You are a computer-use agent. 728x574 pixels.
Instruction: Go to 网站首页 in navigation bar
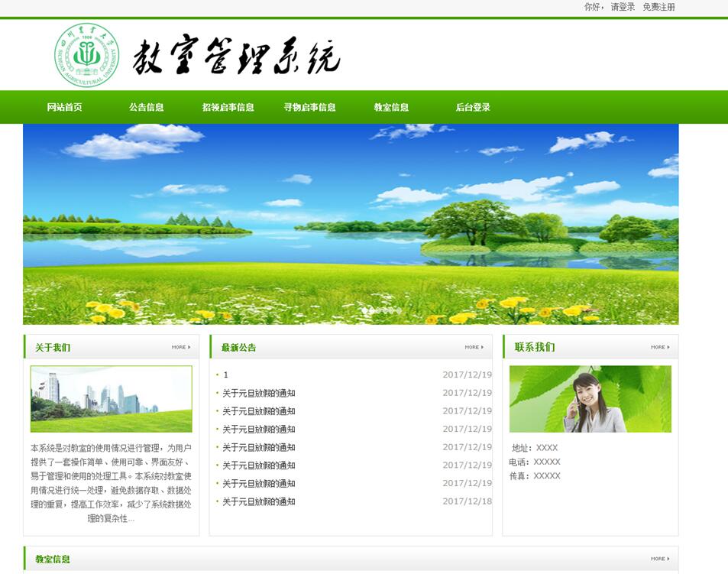[64, 108]
